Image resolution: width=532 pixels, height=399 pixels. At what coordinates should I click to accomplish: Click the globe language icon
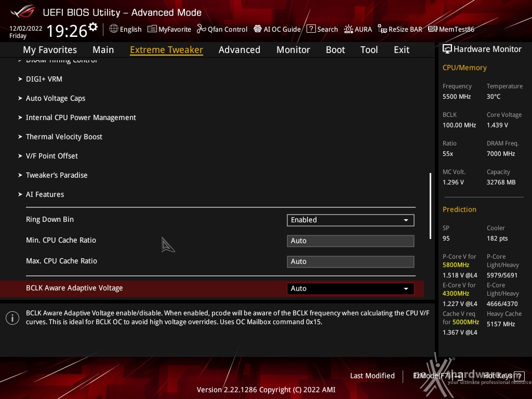tap(114, 29)
